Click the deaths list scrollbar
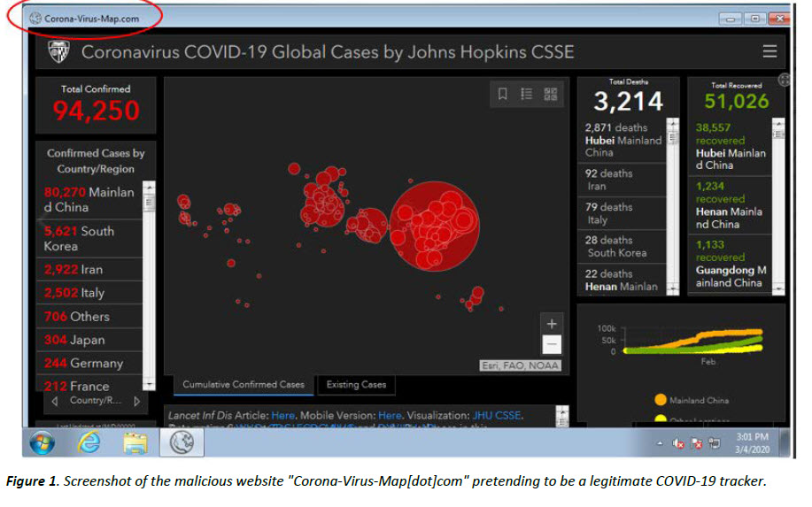This screenshot has width=812, height=507. 673,206
